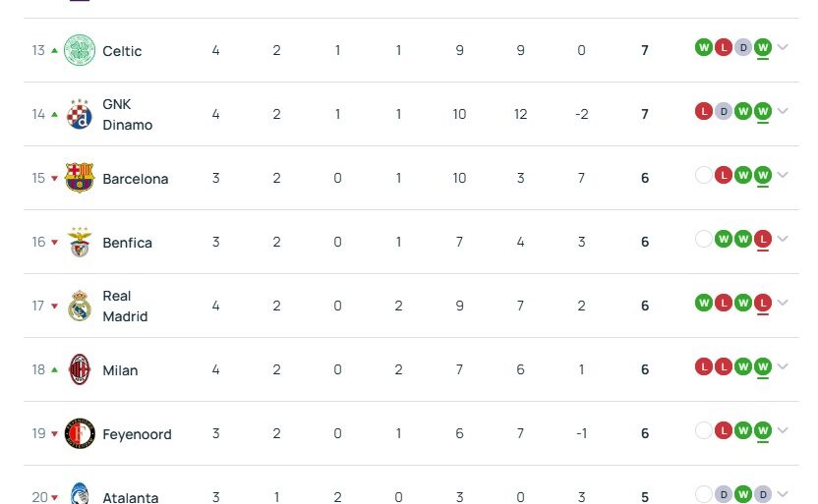
Task: Click the Real Madrid club crest
Action: click(80, 306)
